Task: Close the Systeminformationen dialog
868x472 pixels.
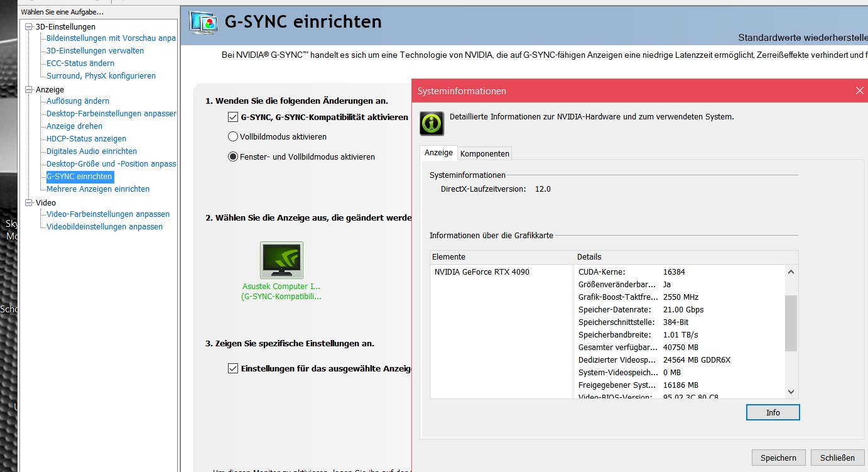Action: (860, 91)
